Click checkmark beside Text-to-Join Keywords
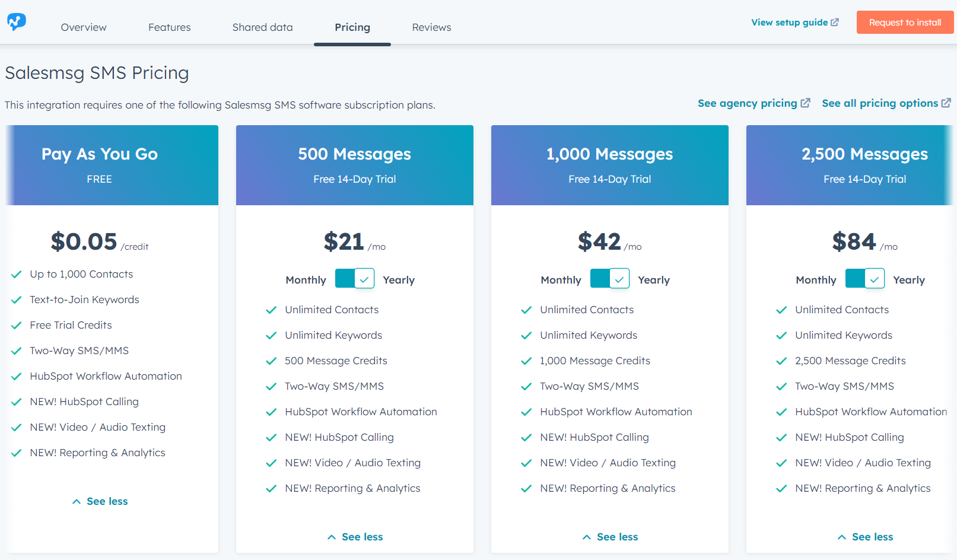This screenshot has width=957, height=560. tap(17, 300)
